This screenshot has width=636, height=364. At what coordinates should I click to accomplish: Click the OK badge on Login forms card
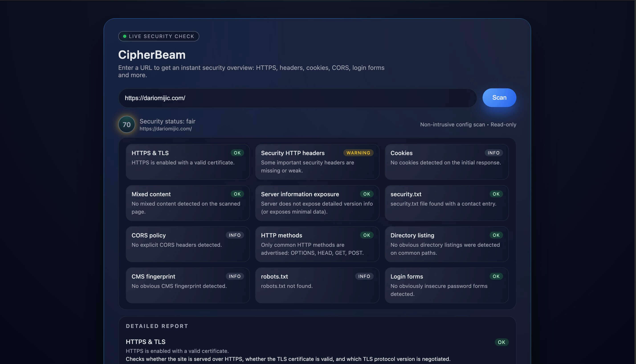[496, 276]
